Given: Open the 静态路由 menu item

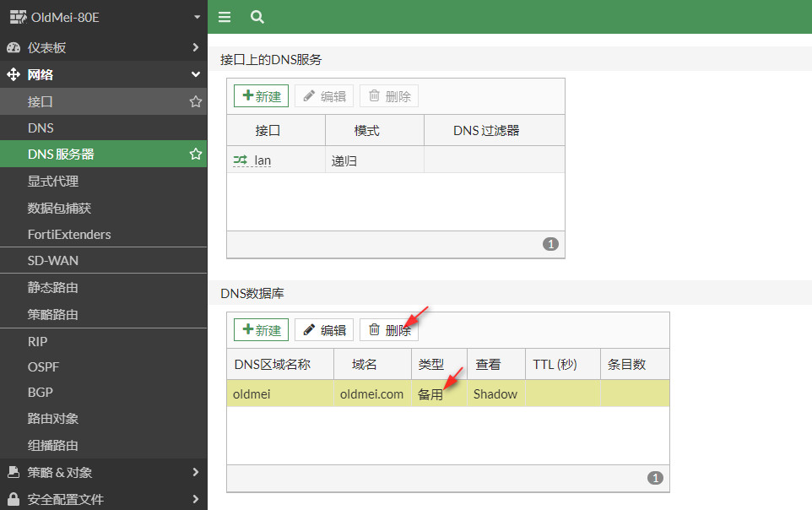Looking at the screenshot, I should (53, 288).
